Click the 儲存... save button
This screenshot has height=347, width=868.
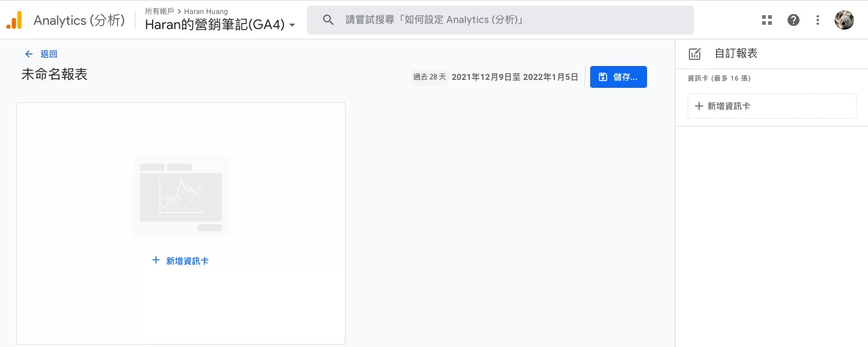click(x=619, y=77)
